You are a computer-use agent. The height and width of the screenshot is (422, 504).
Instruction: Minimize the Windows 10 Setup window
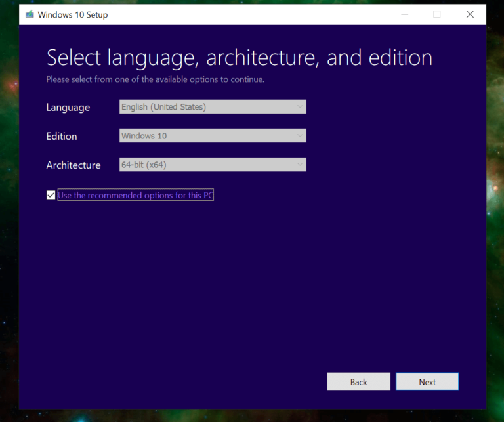405,14
